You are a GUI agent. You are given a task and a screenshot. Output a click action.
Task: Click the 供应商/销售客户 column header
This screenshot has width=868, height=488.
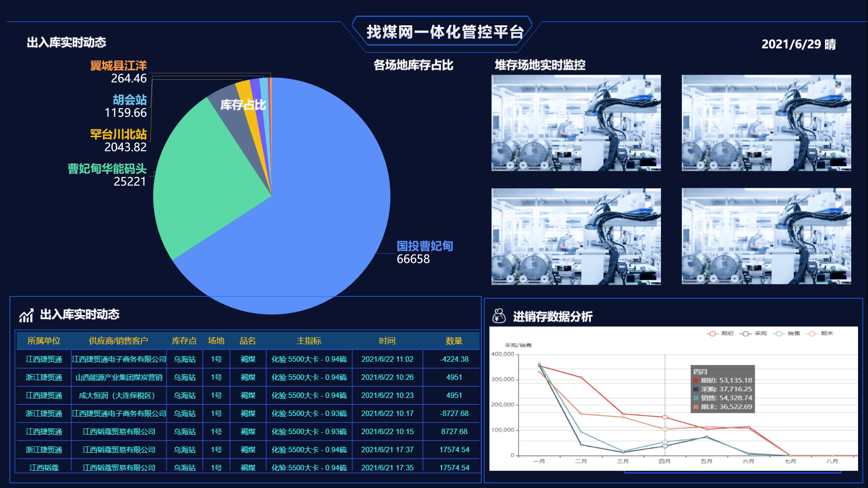point(118,341)
